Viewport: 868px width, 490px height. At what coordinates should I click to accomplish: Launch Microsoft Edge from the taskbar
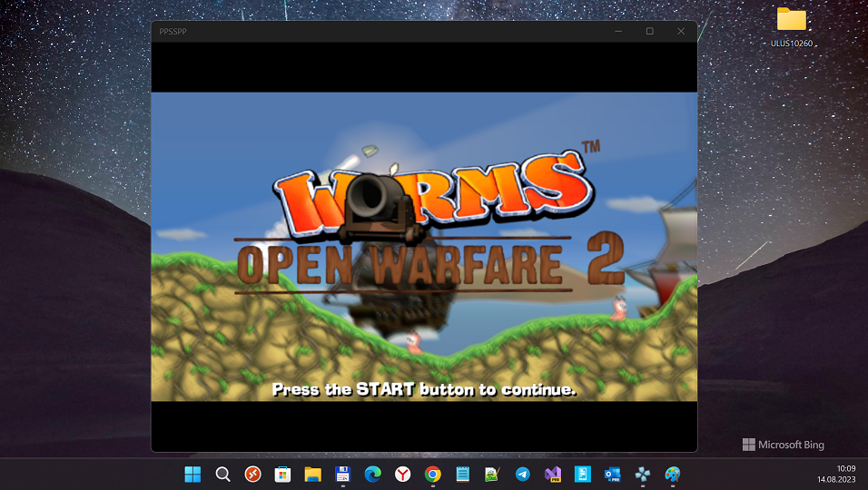[x=372, y=474]
